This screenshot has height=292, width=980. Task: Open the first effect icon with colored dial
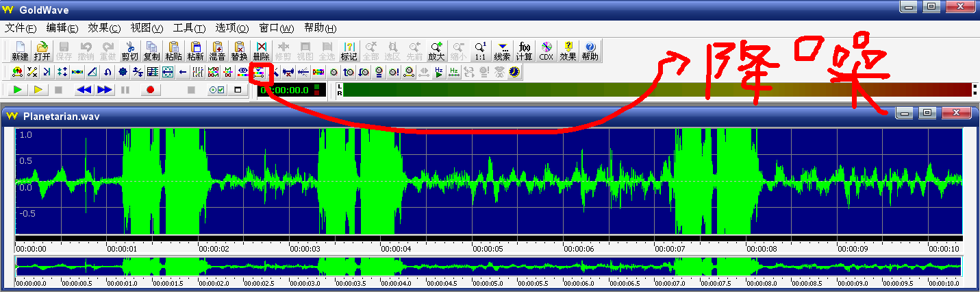17,71
